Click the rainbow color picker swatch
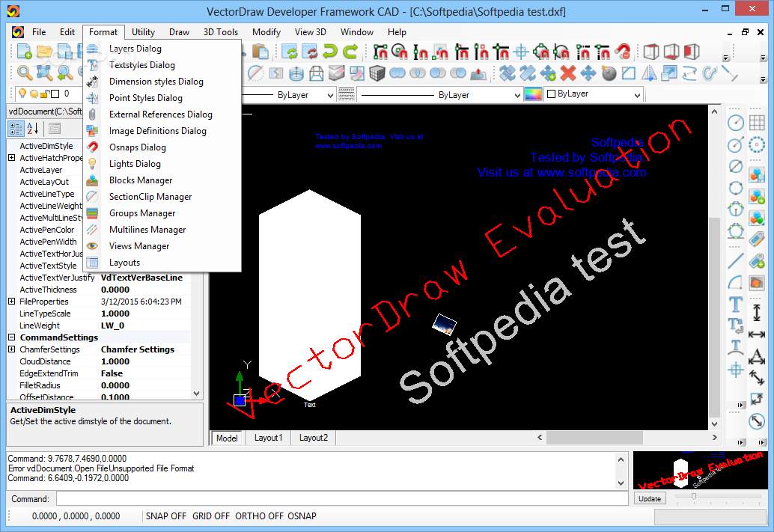Screen dimensions: 774x532 [533, 94]
